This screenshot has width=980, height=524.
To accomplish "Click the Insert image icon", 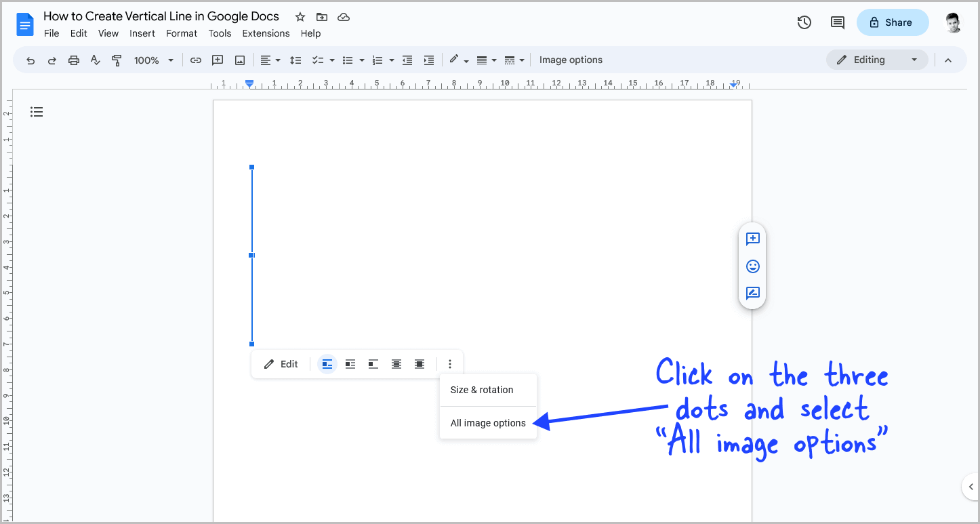I will click(x=239, y=60).
